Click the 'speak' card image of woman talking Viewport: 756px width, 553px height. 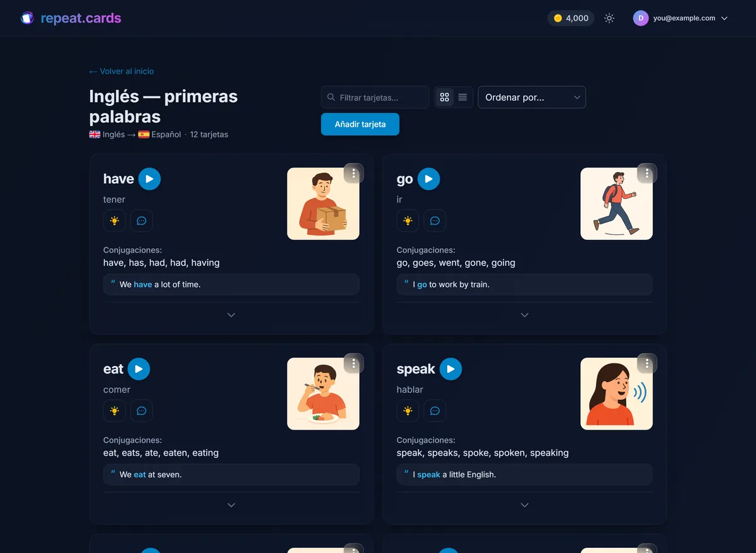pyautogui.click(x=617, y=394)
